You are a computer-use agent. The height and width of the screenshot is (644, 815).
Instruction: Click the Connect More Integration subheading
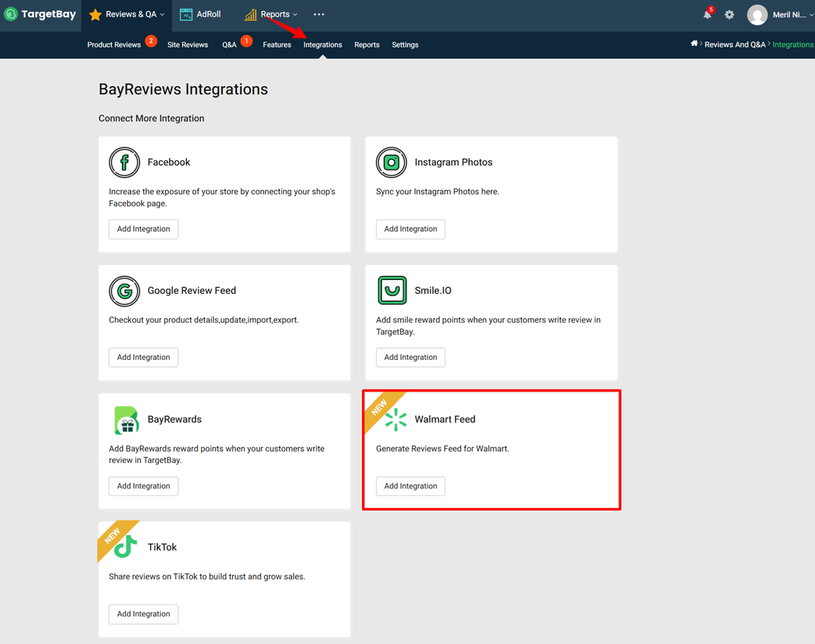(151, 118)
